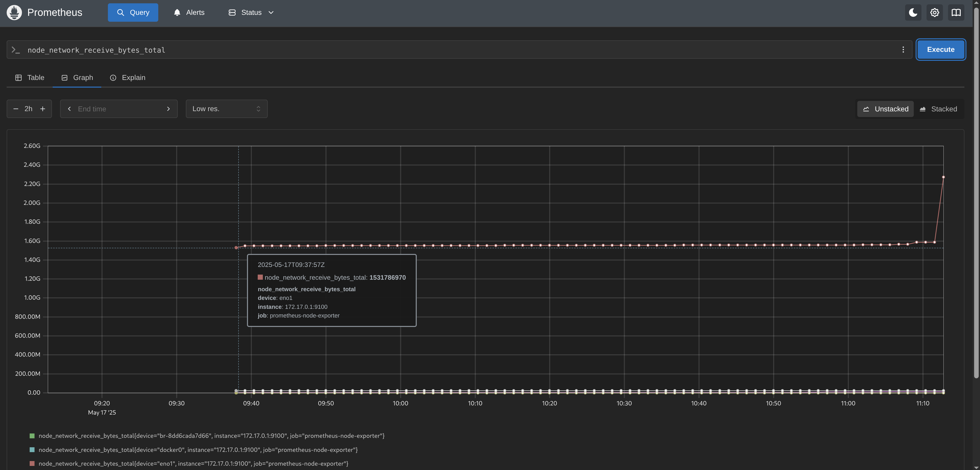Select the Unstacked graph mode
The width and height of the screenshot is (980, 470).
pyautogui.click(x=885, y=109)
